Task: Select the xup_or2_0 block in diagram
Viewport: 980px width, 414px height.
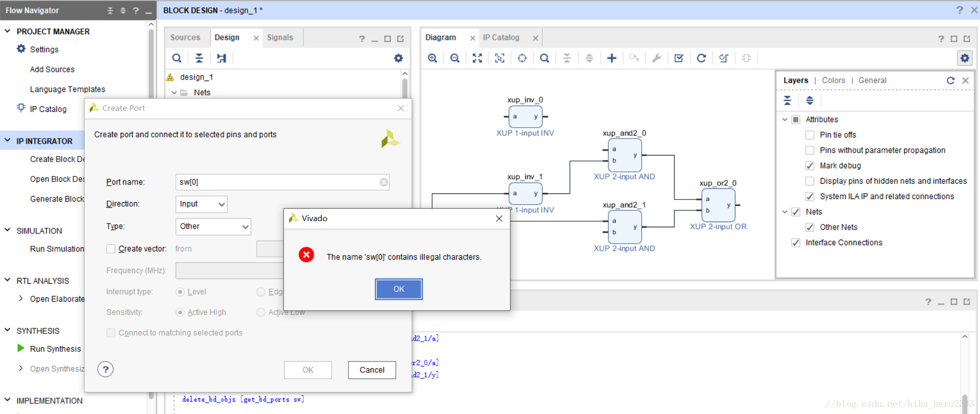Action: [718, 205]
